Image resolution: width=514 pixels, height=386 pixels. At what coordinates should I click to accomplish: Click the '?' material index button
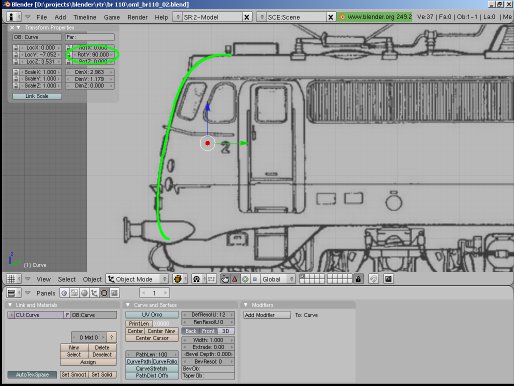click(112, 337)
